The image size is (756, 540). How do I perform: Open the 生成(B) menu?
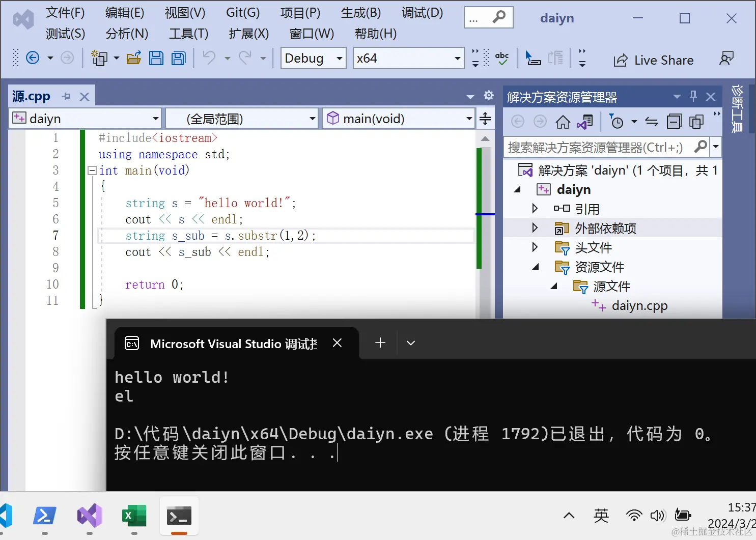[361, 13]
